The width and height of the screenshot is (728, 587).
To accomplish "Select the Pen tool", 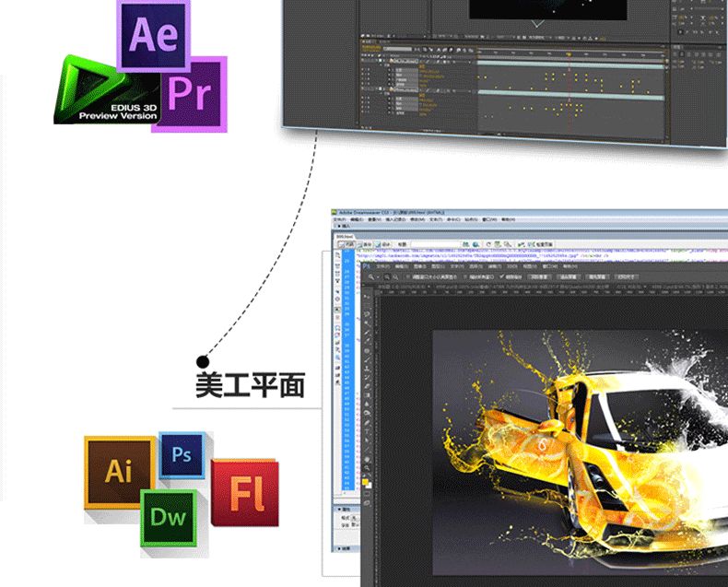I will tap(367, 423).
